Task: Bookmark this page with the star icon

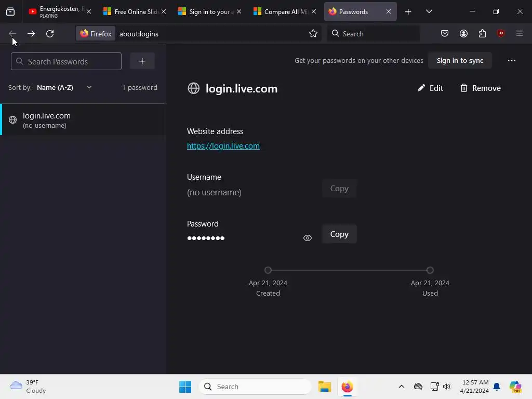Action: click(x=313, y=34)
